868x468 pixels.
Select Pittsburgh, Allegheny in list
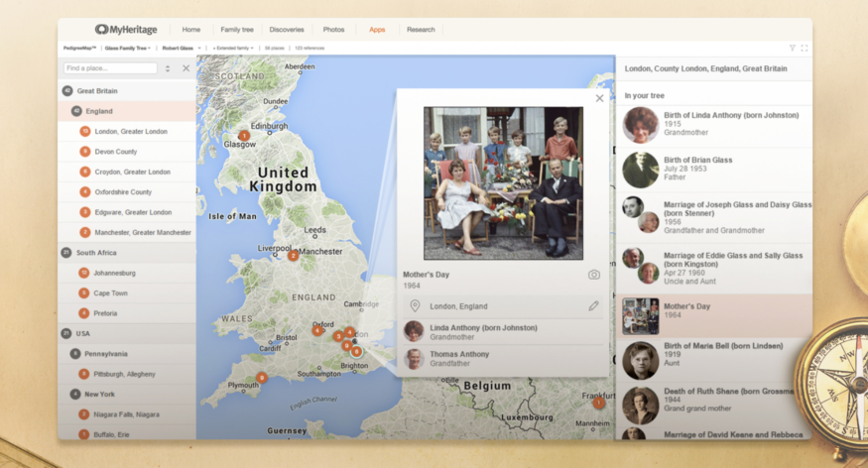(x=127, y=374)
